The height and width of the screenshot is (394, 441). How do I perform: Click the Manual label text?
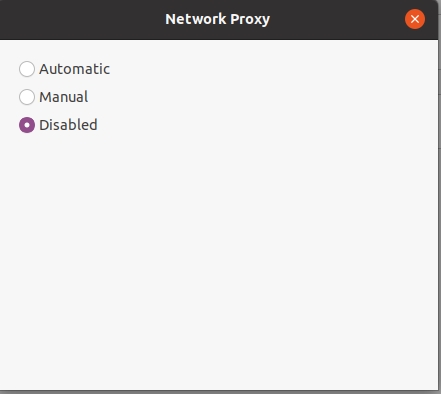(64, 97)
